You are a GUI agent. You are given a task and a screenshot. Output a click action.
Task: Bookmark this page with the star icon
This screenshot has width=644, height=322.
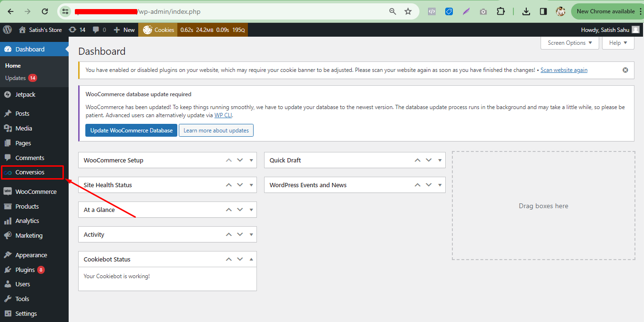tap(408, 11)
